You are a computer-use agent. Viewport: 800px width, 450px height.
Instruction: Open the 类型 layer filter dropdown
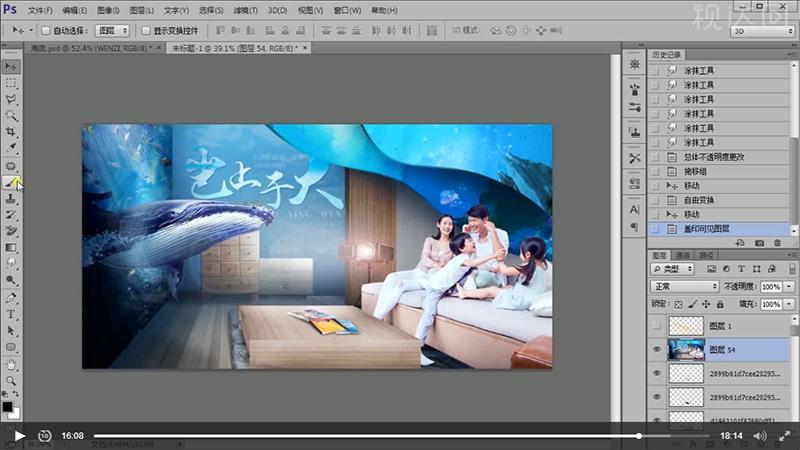click(x=672, y=269)
